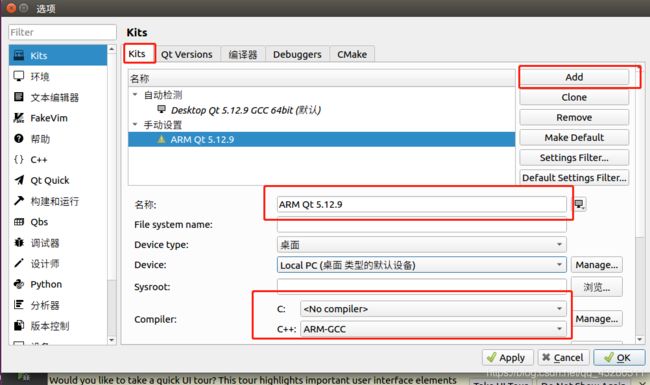Open the 帮助 question mark icon
The width and height of the screenshot is (650, 385).
(19, 138)
